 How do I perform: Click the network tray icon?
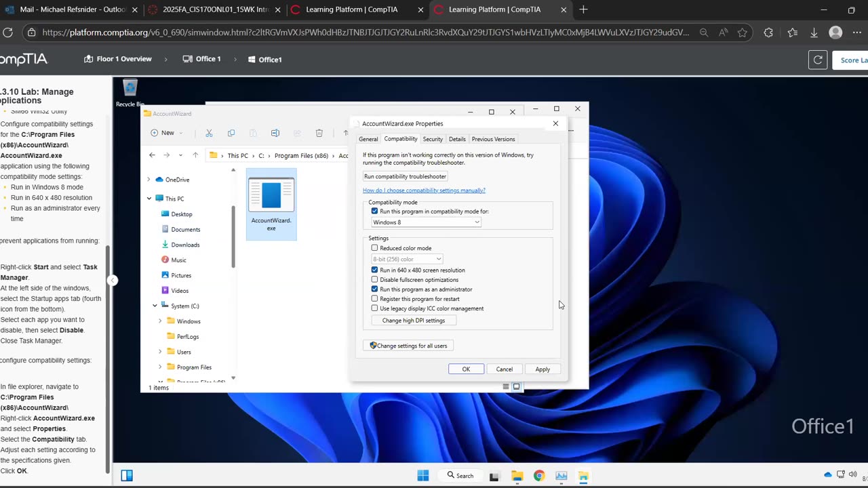point(841,474)
